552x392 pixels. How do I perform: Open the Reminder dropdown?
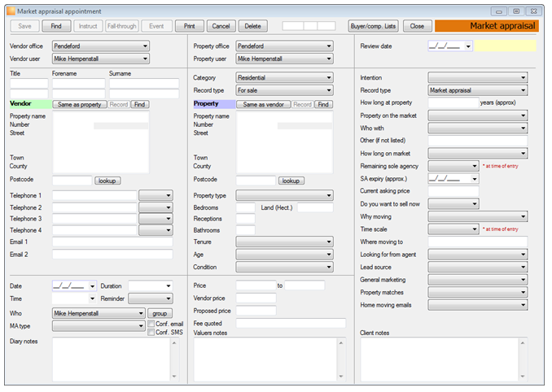151,298
